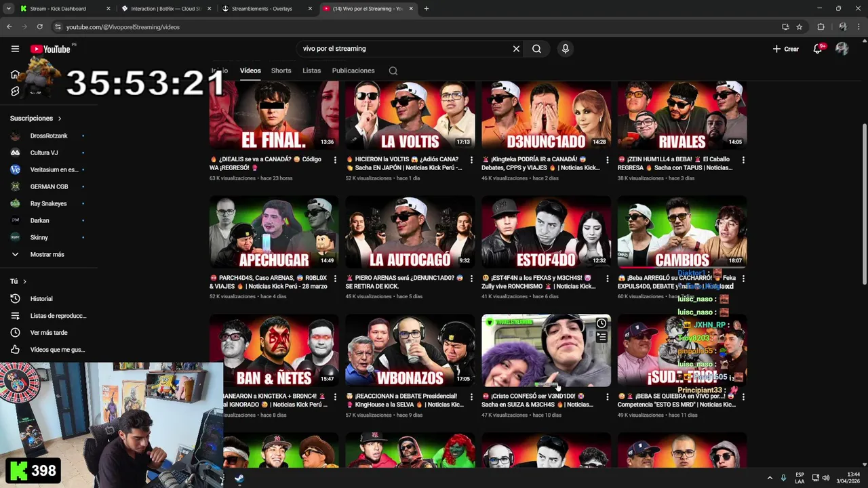The height and width of the screenshot is (488, 868).
Task: Switch to the Listas tab
Action: point(311,70)
